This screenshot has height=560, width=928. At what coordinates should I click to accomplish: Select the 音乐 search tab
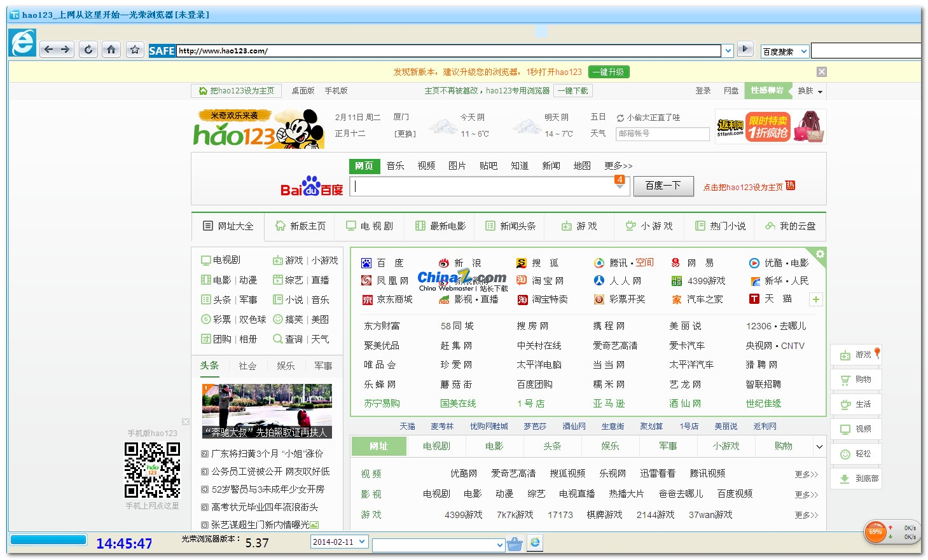[396, 166]
